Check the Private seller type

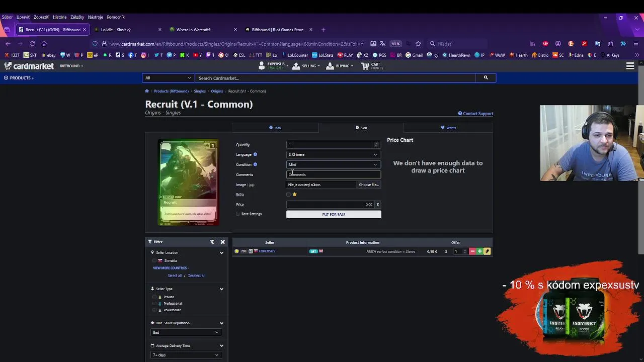click(154, 297)
